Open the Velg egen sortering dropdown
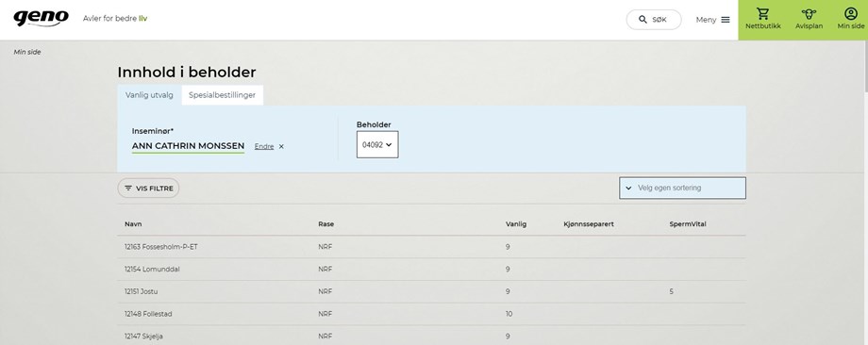 coord(682,188)
